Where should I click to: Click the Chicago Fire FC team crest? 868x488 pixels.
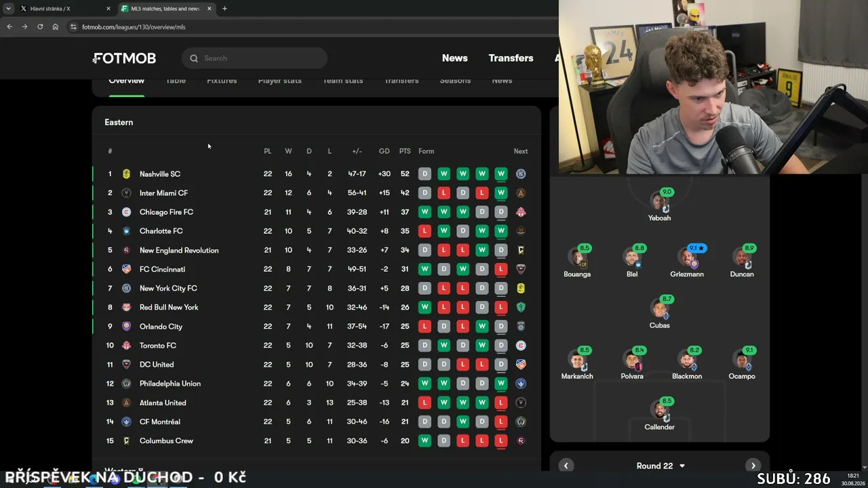point(126,212)
